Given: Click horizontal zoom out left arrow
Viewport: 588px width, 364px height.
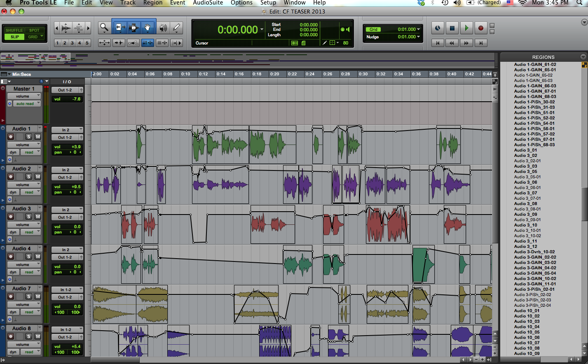Looking at the screenshot, I should coord(57,28).
